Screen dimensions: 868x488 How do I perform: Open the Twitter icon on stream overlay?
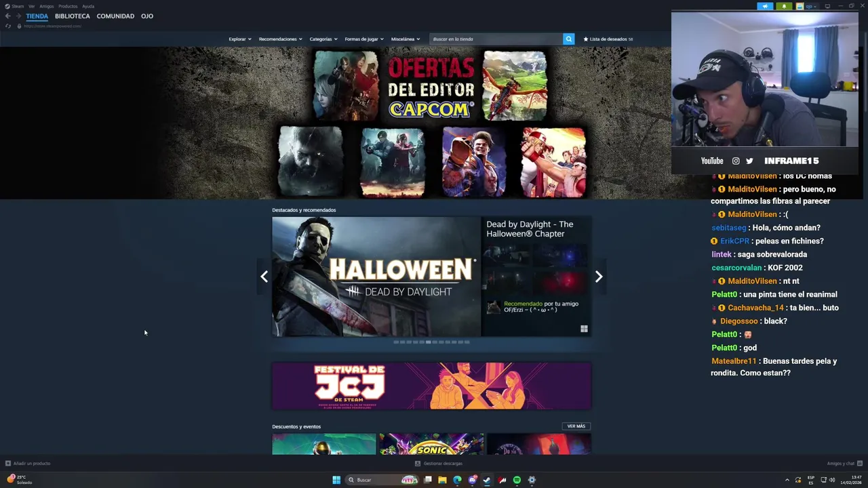click(749, 161)
